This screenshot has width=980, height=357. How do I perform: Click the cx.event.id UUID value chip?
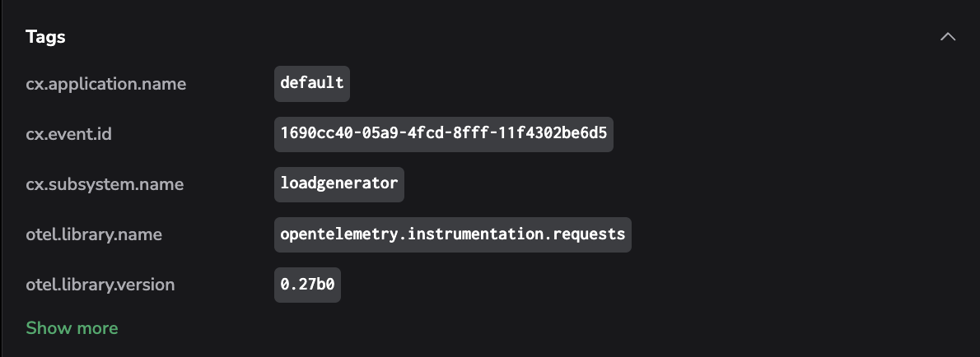pos(443,134)
